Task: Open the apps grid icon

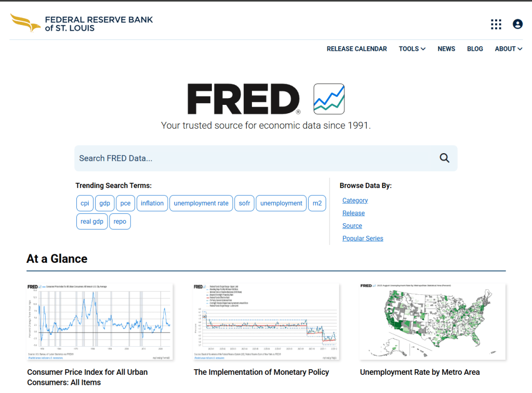Action: pos(496,24)
